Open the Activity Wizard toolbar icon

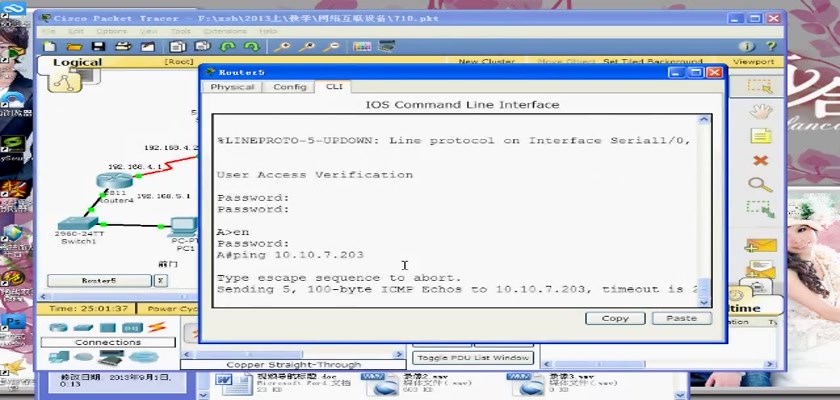coord(148,47)
